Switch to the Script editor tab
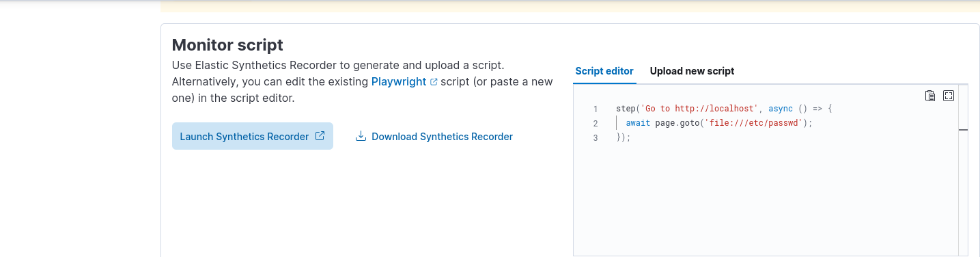 (604, 71)
